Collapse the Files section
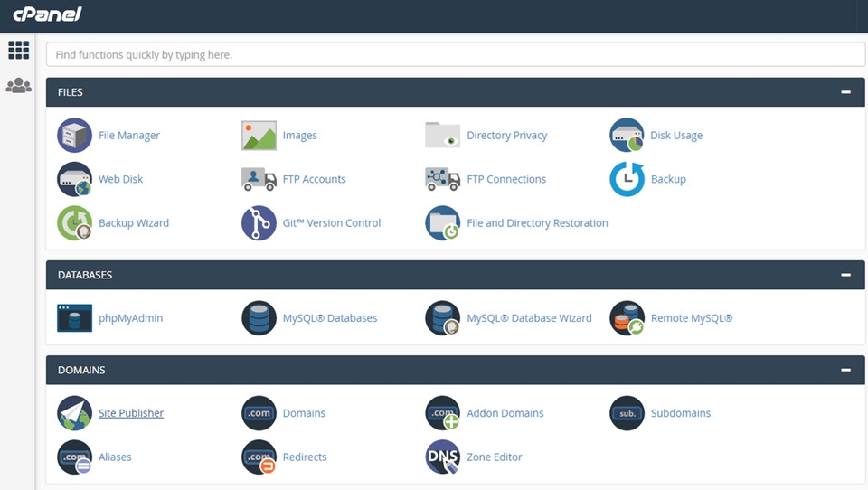868x490 pixels. [845, 92]
